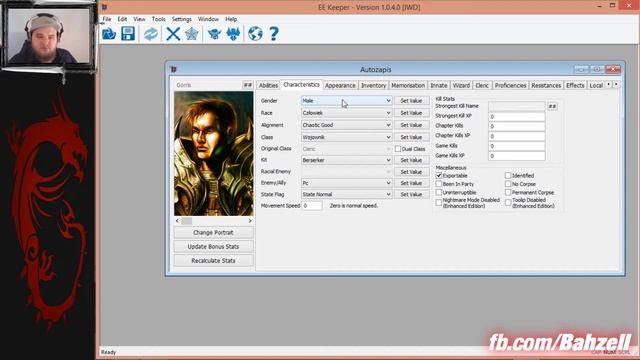This screenshot has width=640, height=360.
Task: Check the No Corpse option
Action: (x=508, y=184)
